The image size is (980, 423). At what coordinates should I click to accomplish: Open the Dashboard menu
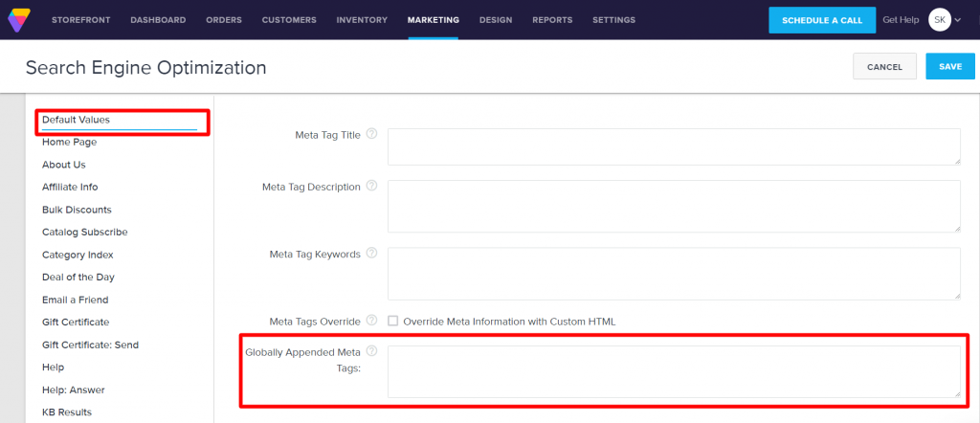click(158, 20)
